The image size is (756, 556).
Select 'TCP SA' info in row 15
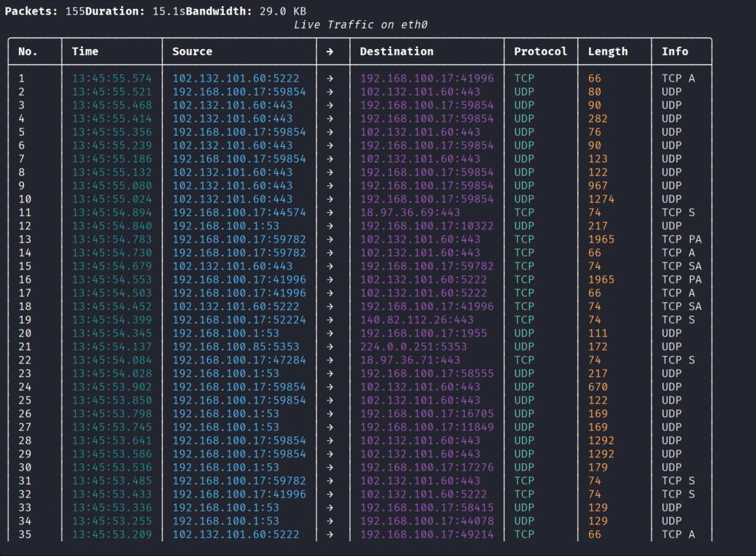(681, 266)
